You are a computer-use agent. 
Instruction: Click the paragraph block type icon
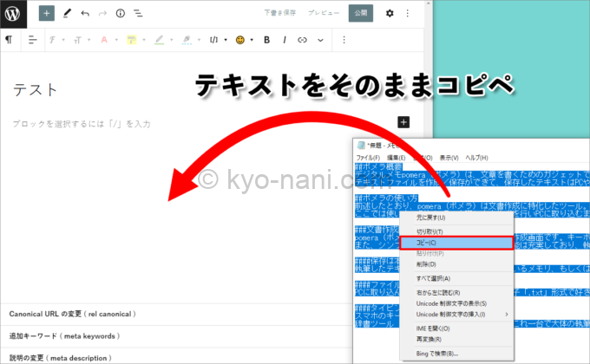[9, 40]
